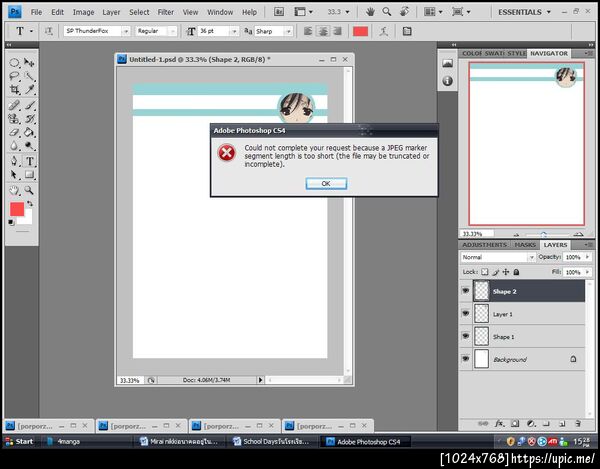Expand the Opacity slider arrow
Image resolution: width=600 pixels, height=469 pixels.
click(x=588, y=257)
